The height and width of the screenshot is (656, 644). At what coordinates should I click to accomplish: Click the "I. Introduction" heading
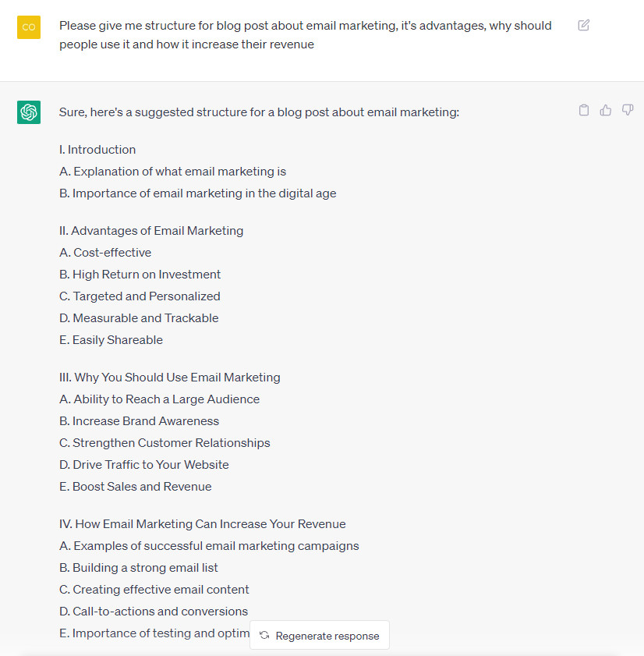click(97, 150)
